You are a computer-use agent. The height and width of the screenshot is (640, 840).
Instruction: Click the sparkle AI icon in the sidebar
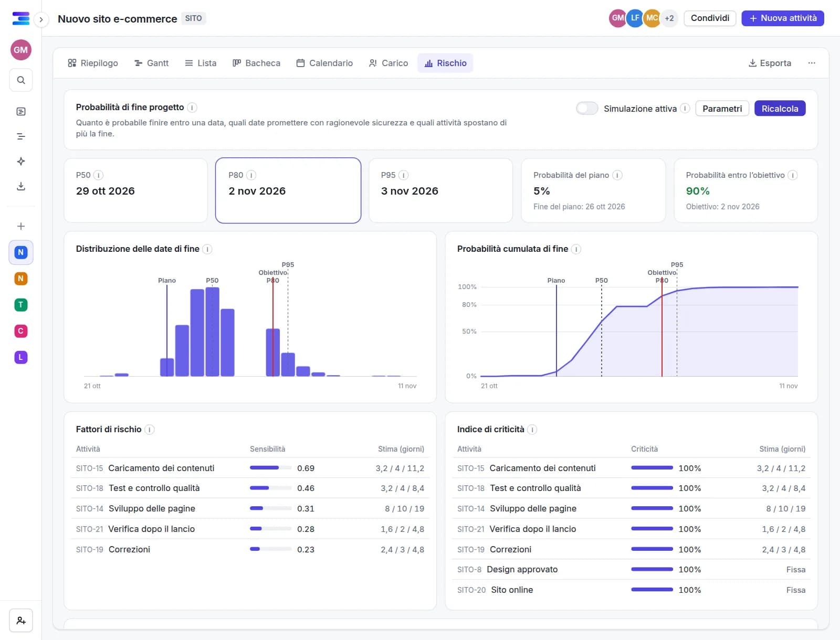tap(21, 161)
